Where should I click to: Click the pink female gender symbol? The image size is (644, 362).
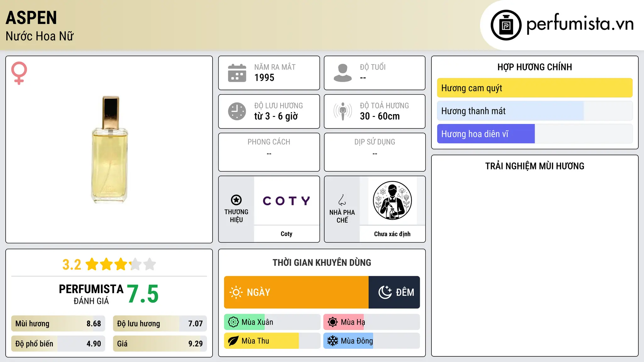coord(19,73)
